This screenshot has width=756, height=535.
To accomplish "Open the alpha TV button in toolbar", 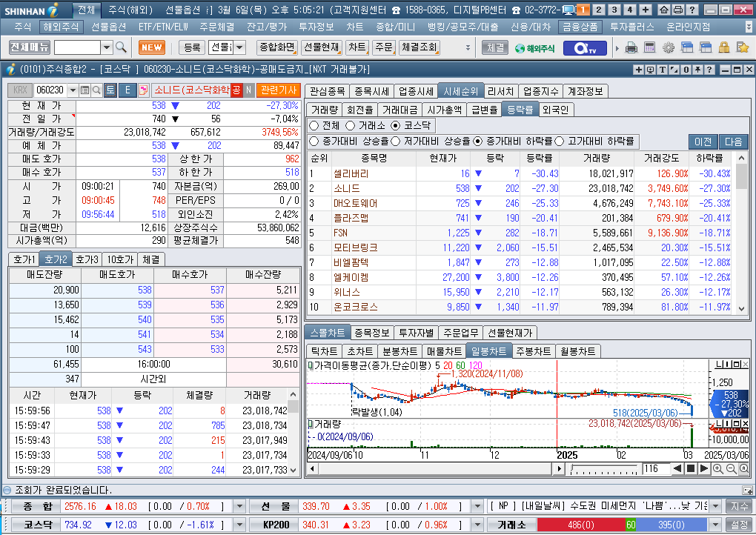I will (x=583, y=48).
